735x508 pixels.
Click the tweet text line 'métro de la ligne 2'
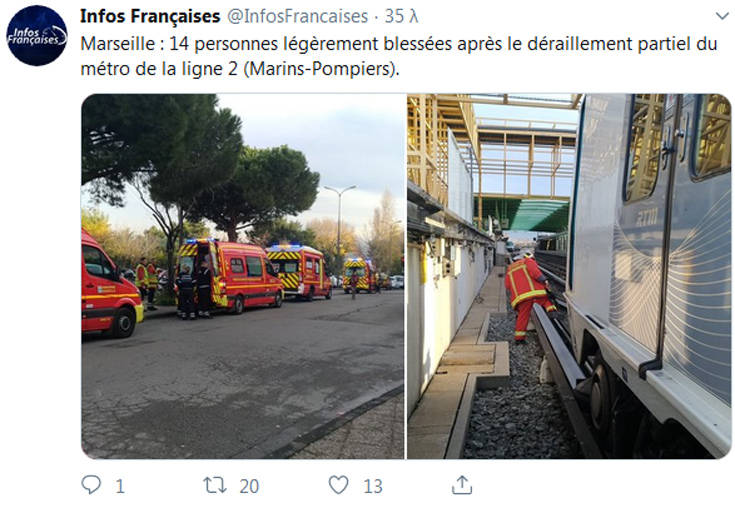tap(159, 69)
